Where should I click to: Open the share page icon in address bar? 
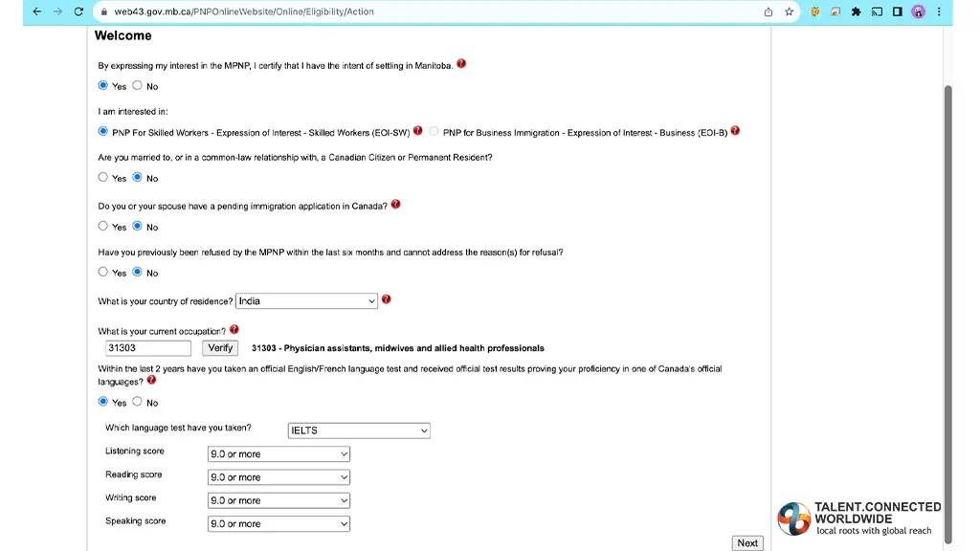click(768, 11)
